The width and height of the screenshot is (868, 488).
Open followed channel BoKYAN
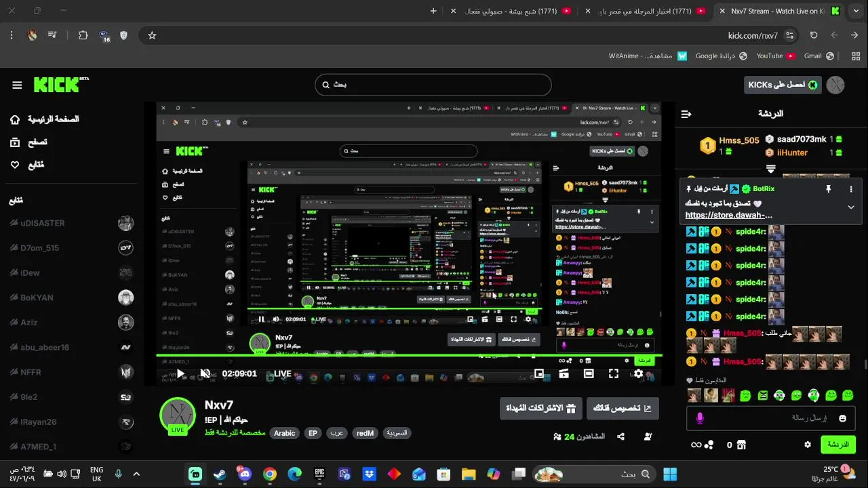pos(71,298)
